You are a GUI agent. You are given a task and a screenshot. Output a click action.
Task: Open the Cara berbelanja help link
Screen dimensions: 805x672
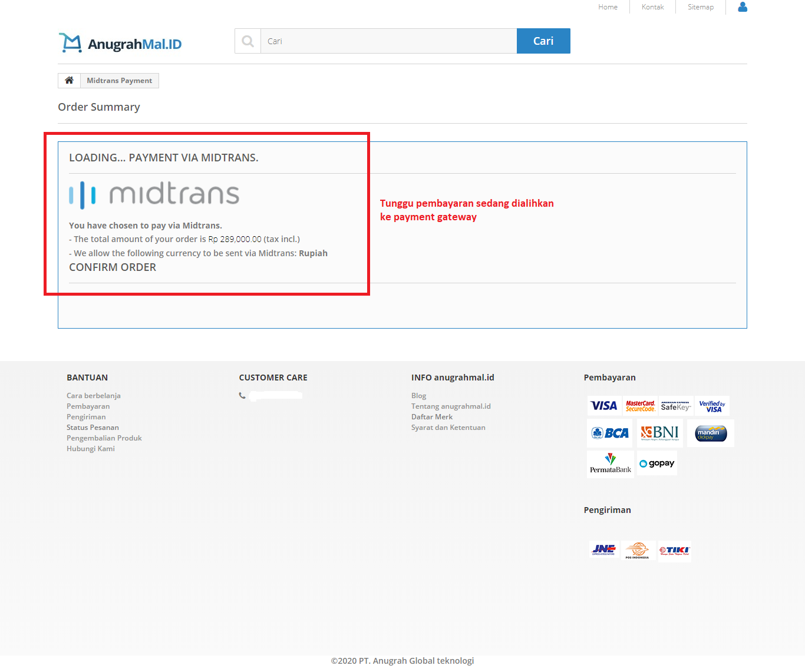(94, 396)
